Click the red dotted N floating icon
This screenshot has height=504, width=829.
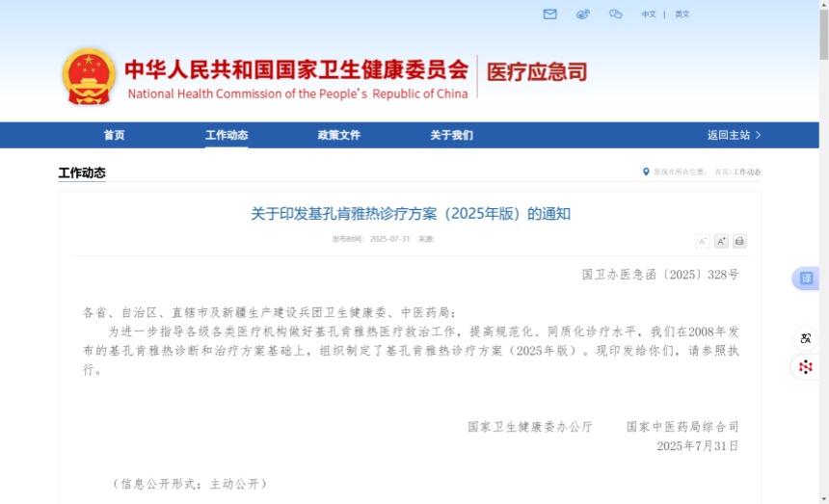coord(806,367)
